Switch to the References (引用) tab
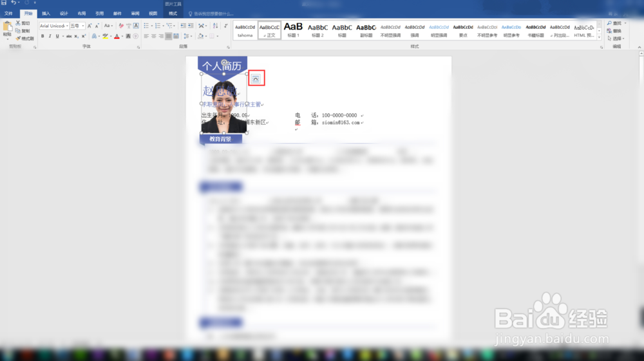Image resolution: width=644 pixels, height=361 pixels. (x=99, y=14)
